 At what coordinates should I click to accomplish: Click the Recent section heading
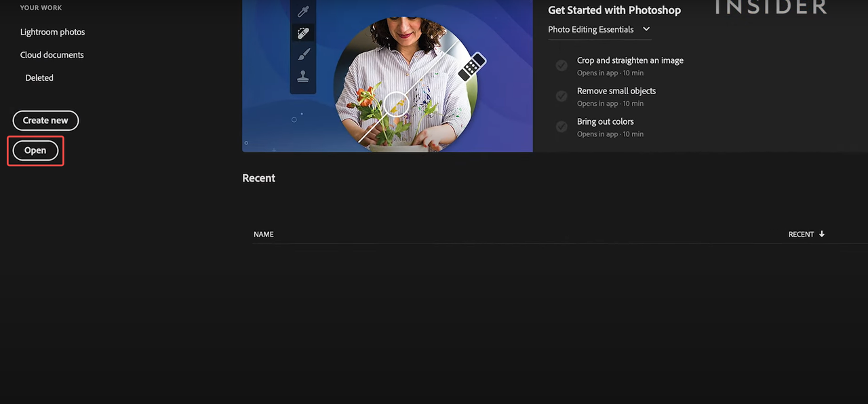point(259,178)
